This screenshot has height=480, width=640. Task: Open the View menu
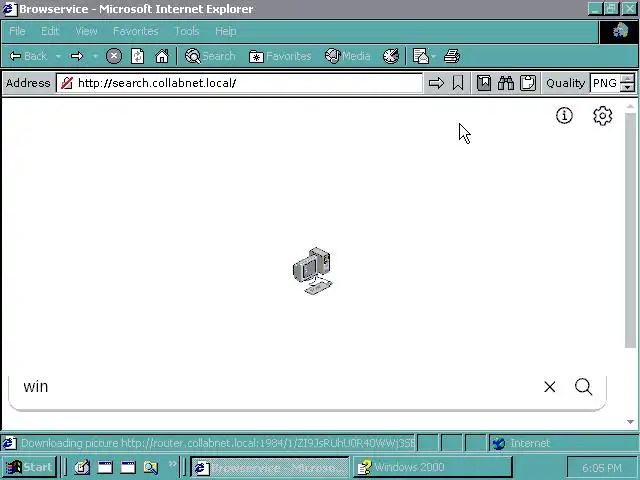pyautogui.click(x=86, y=31)
